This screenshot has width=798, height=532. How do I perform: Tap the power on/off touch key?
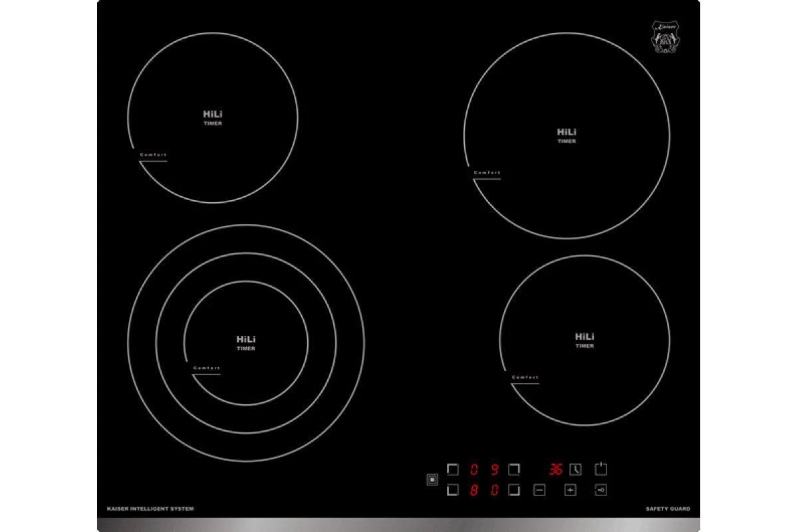(x=600, y=469)
